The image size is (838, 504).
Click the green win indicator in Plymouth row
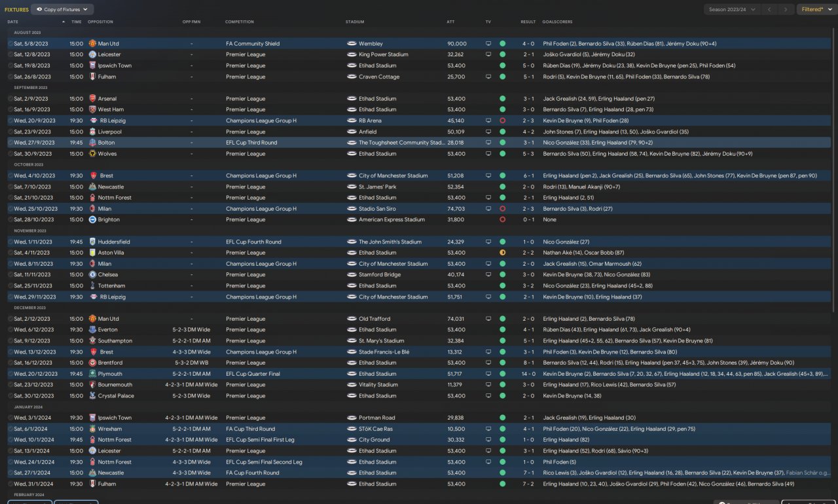coord(502,374)
